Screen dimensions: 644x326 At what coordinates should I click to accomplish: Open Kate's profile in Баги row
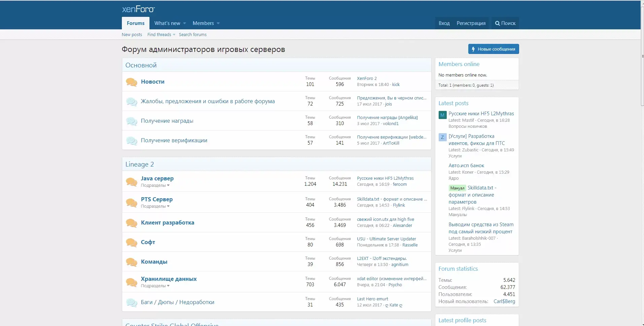coord(394,305)
